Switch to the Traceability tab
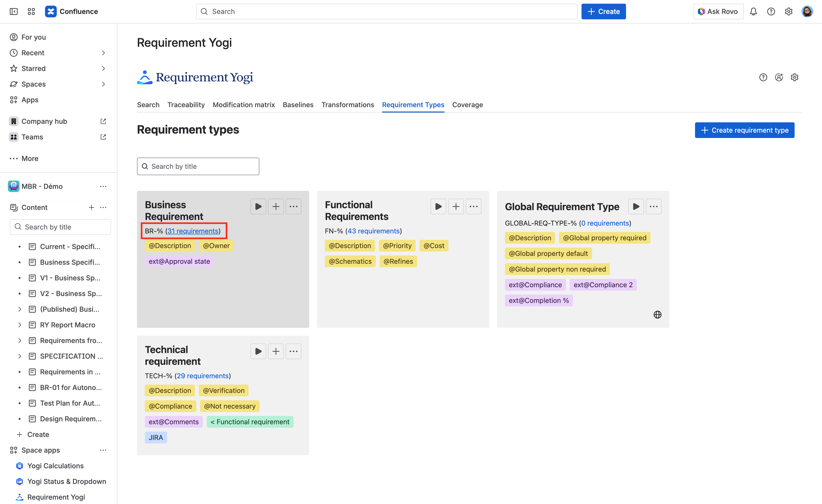 click(186, 105)
